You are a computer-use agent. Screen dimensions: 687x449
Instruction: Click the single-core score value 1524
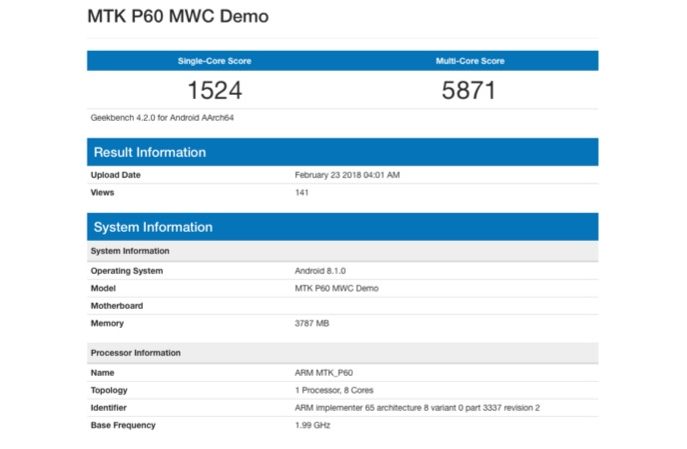click(214, 90)
